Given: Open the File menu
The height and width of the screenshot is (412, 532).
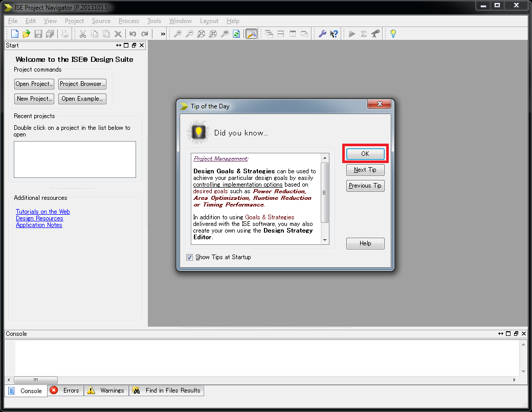Looking at the screenshot, I should tap(13, 20).
